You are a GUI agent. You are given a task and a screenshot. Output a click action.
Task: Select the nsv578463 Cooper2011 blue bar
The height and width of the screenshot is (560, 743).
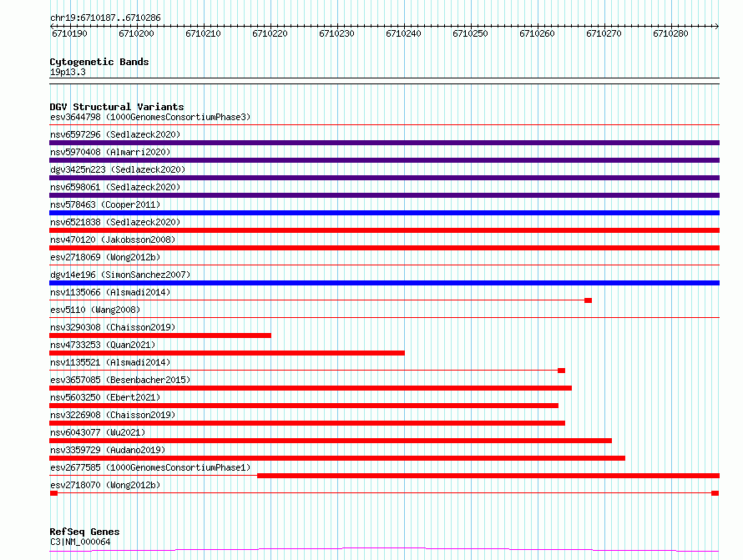pos(384,213)
